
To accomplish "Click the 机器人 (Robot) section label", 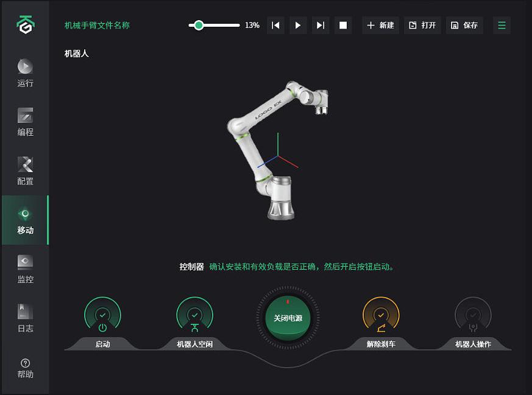I will 76,54.
